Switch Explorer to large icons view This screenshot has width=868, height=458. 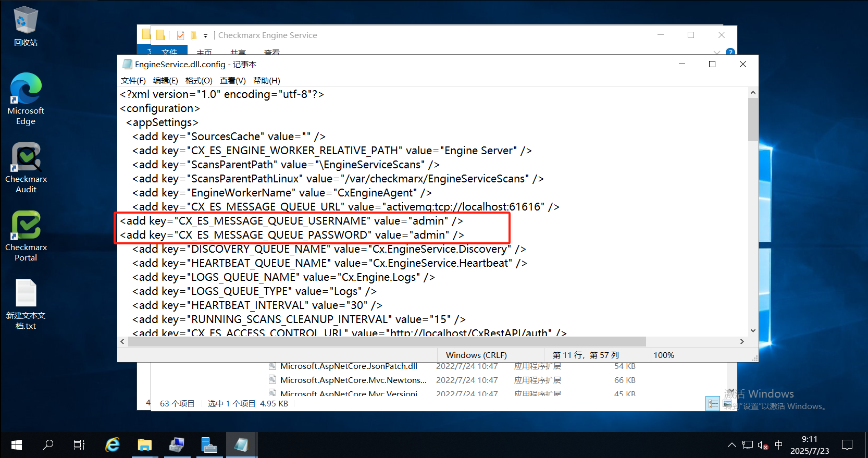click(727, 404)
